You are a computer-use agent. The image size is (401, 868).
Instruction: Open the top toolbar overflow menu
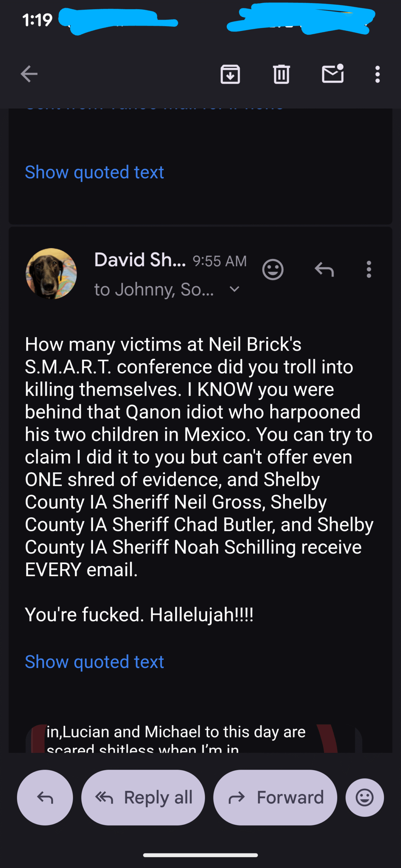click(377, 74)
